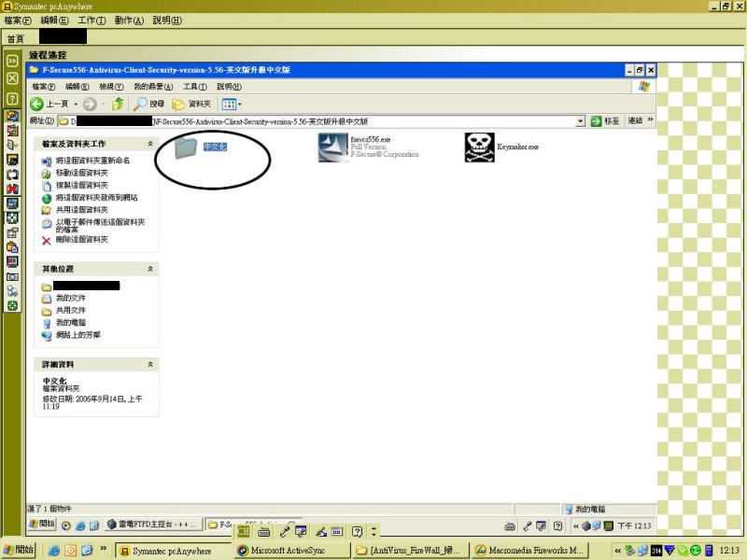Click the pcAnywhere sidebar expand (>>) icon
Image resolution: width=747 pixels, height=560 pixels.
12,61
